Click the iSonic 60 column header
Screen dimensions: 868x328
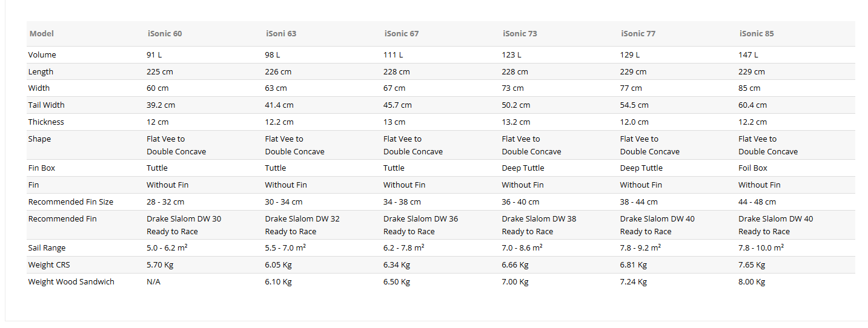[164, 34]
